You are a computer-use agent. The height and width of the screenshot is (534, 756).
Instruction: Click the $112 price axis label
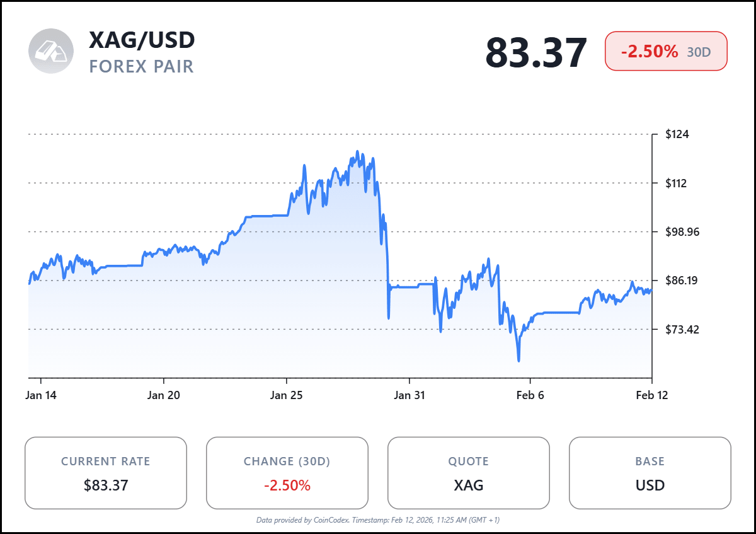click(x=677, y=183)
